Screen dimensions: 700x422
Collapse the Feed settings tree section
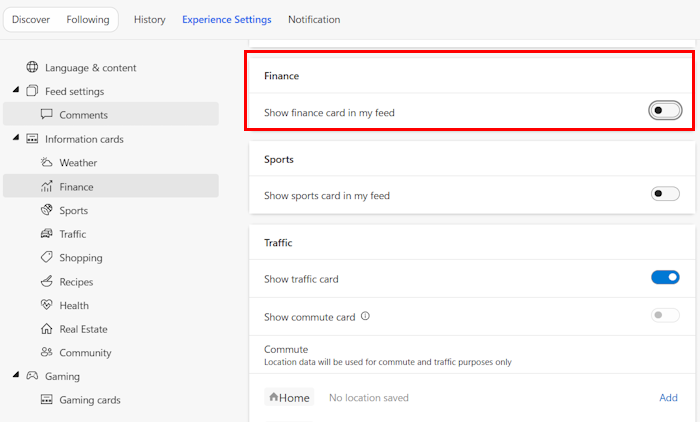point(15,91)
